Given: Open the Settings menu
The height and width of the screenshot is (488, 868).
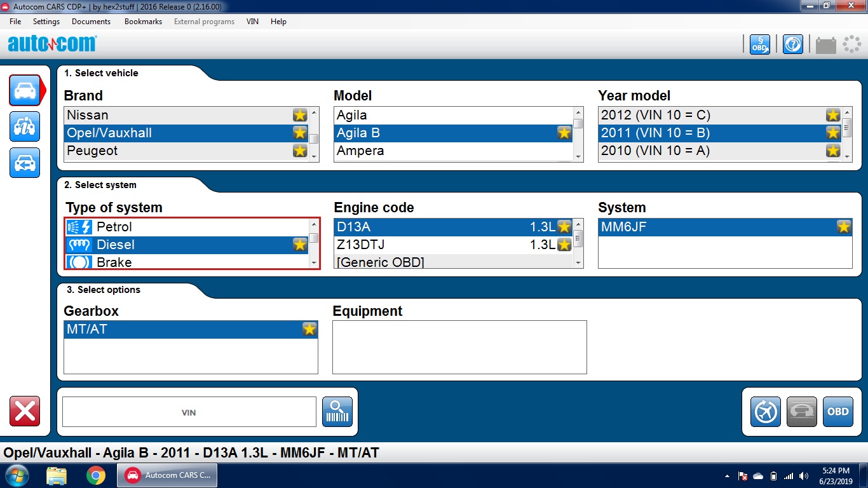Looking at the screenshot, I should (x=46, y=21).
